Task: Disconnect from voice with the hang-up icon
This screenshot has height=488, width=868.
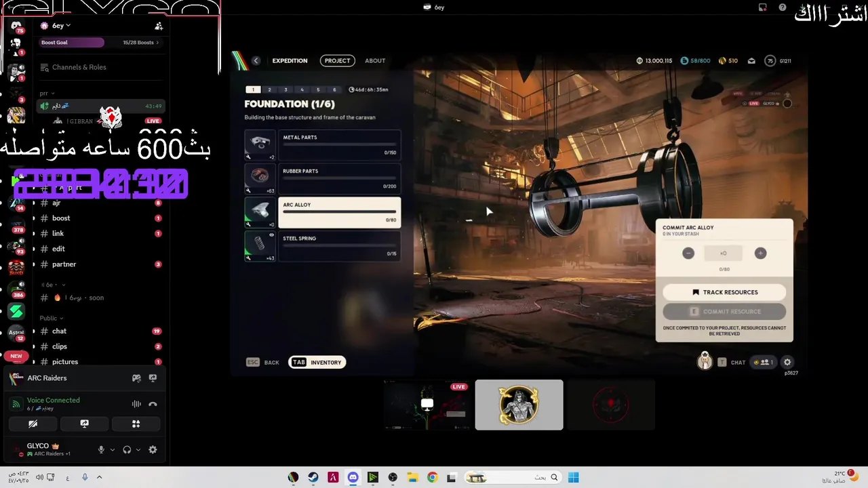Action: click(x=153, y=404)
